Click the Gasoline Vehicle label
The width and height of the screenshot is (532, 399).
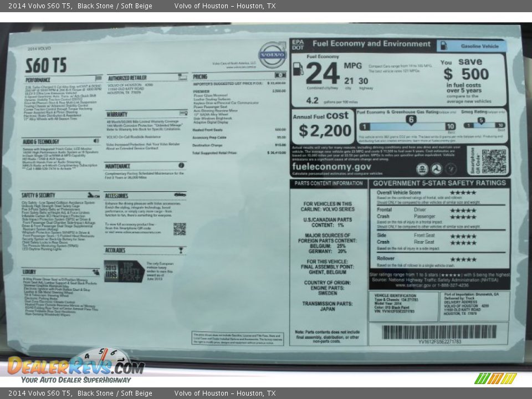click(x=472, y=46)
